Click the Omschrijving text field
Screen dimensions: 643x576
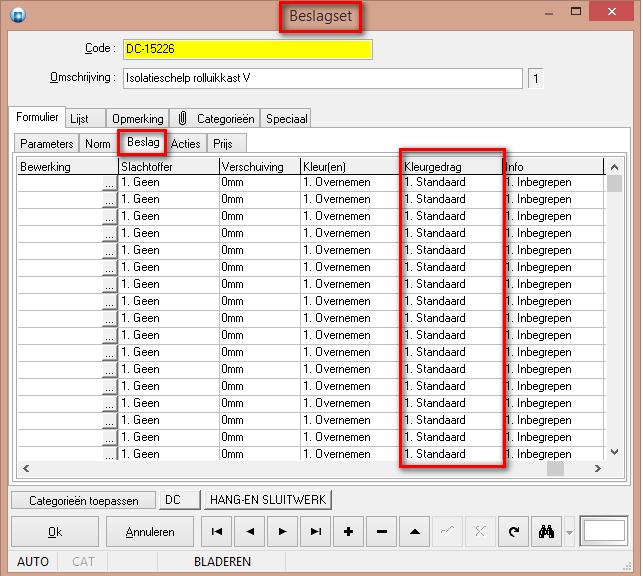tap(323, 78)
